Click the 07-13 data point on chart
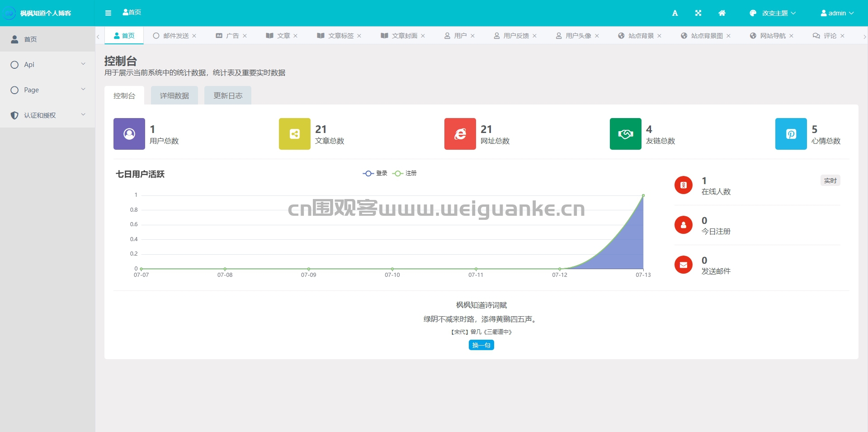 click(x=643, y=195)
